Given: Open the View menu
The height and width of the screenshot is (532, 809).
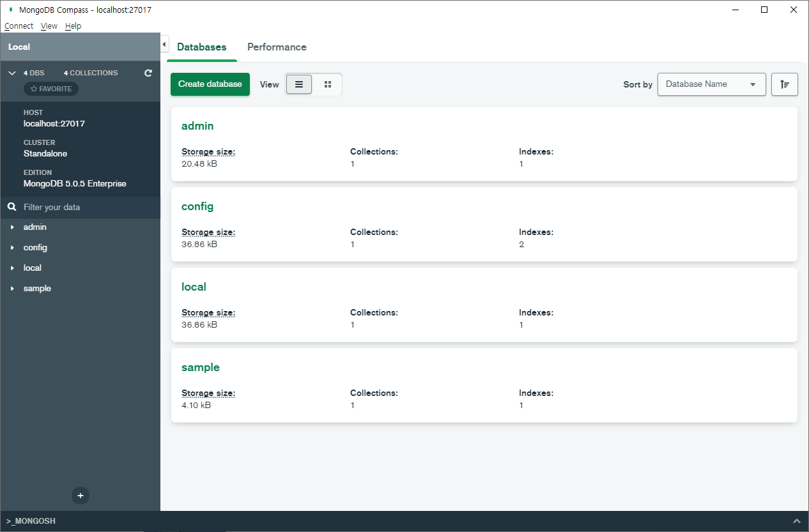Looking at the screenshot, I should (49, 26).
